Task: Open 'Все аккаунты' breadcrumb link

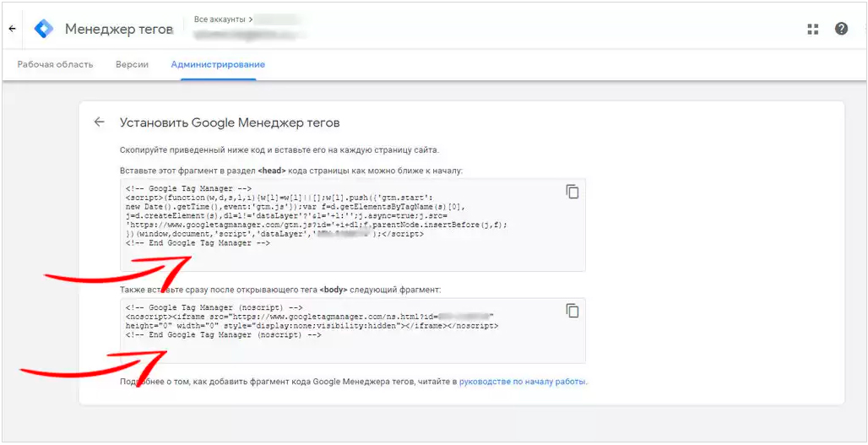Action: 220,19
